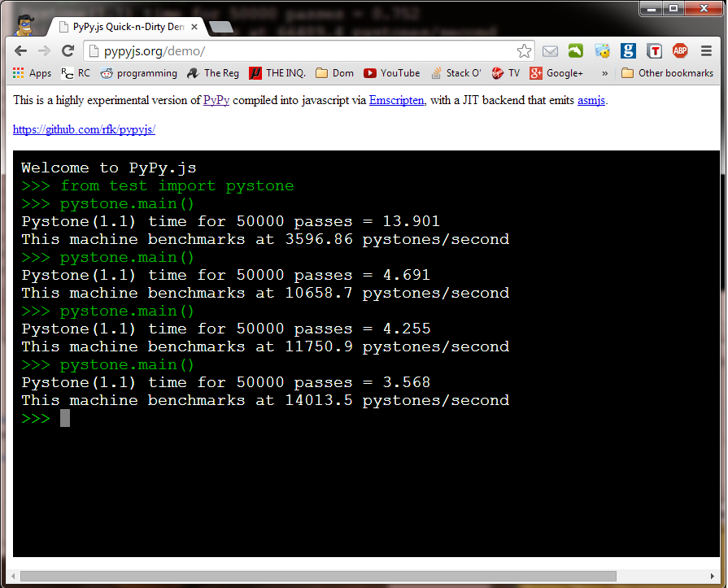Click the 'passes = 4.255' output line

pos(225,329)
